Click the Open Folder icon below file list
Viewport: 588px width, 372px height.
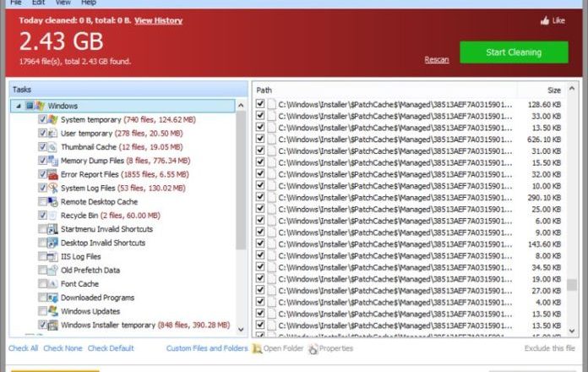256,348
